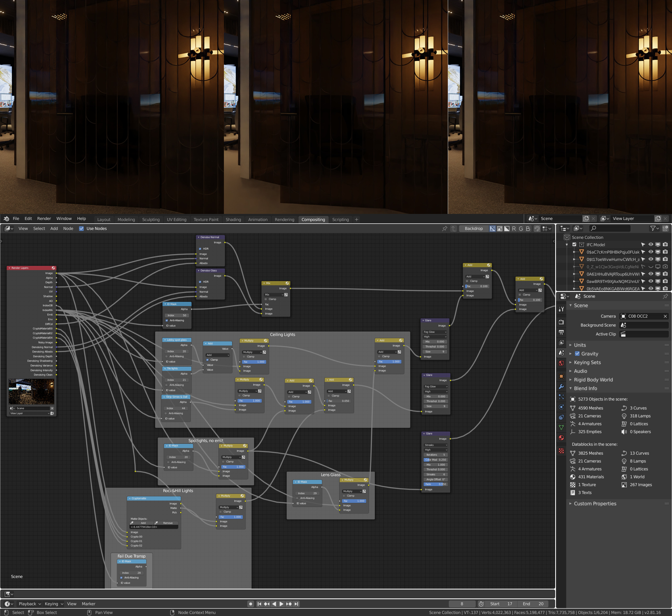Toggle Anti-Aliasing in the Index 50 ID Mask node

coord(167,321)
